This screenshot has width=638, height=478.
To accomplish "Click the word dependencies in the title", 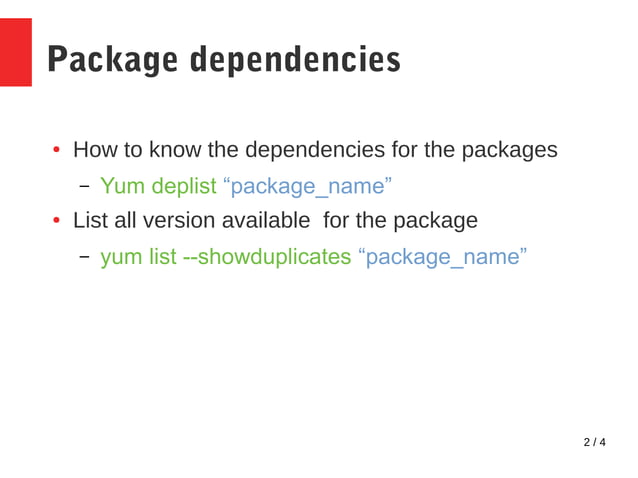I will point(295,60).
